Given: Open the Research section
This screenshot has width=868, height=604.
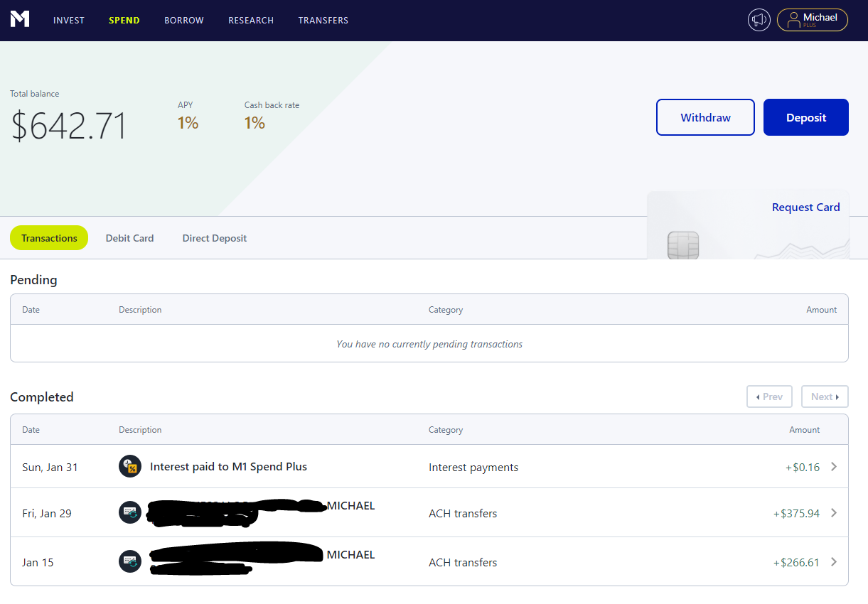Looking at the screenshot, I should point(251,21).
